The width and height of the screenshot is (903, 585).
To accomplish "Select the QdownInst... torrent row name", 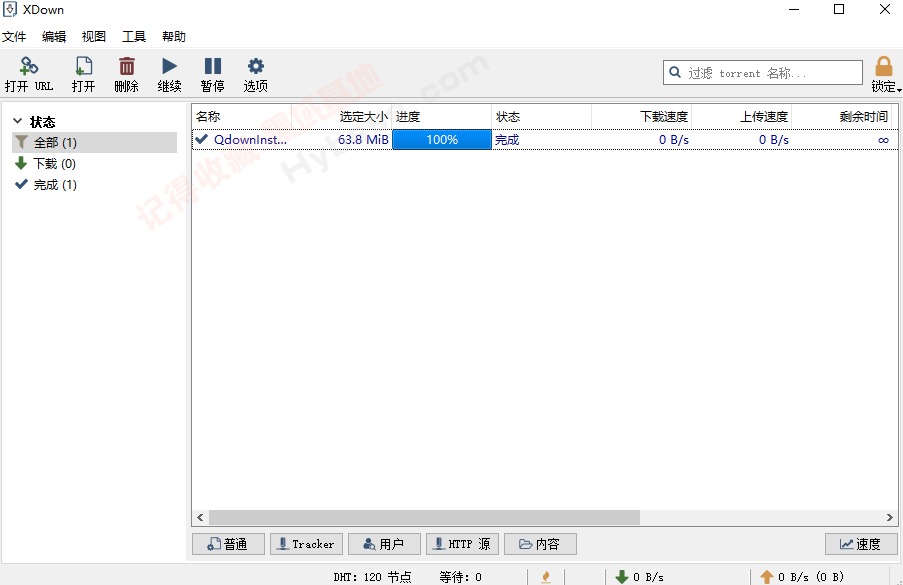I will point(251,140).
